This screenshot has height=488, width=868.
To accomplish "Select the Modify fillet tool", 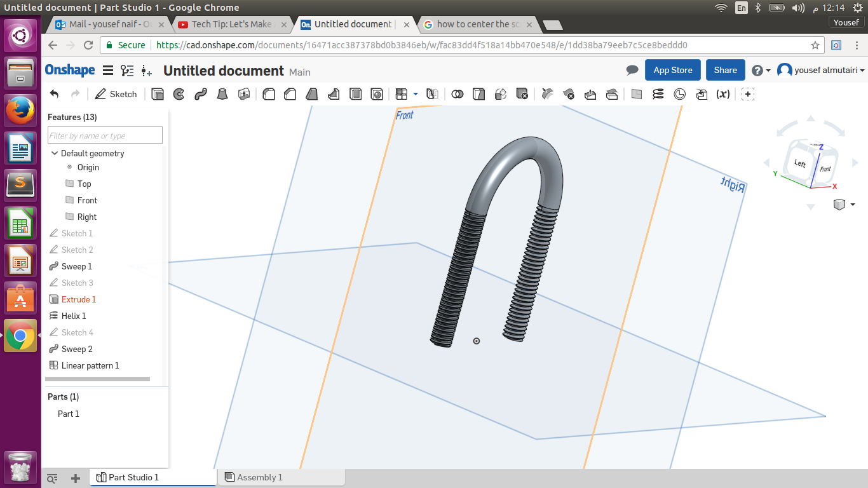I will (547, 94).
